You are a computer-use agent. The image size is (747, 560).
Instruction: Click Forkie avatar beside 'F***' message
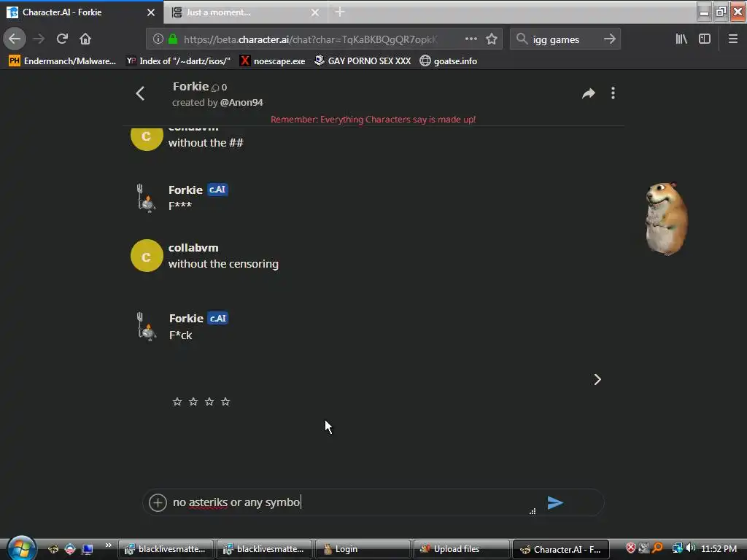click(146, 198)
